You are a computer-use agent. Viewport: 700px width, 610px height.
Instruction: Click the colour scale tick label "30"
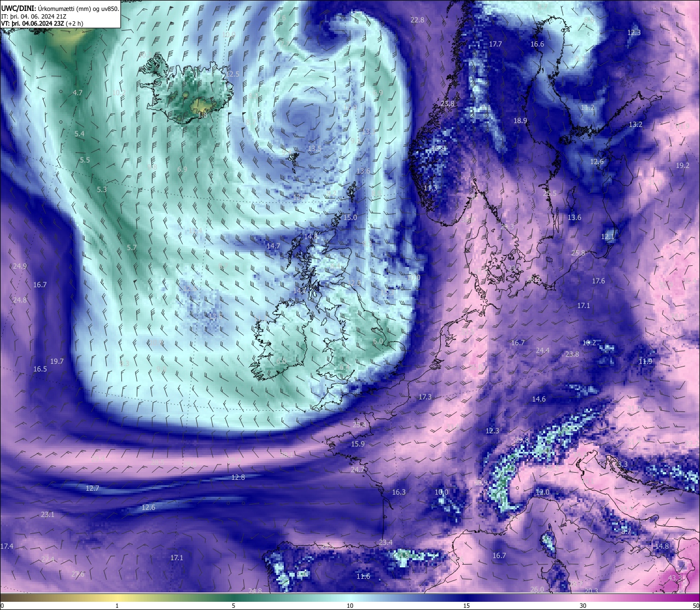[x=583, y=605]
